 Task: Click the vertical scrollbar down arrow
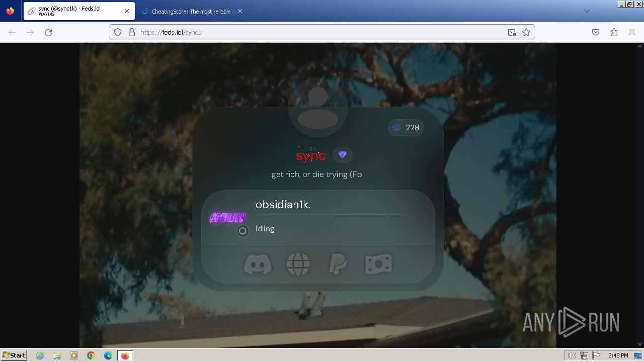[639, 344]
